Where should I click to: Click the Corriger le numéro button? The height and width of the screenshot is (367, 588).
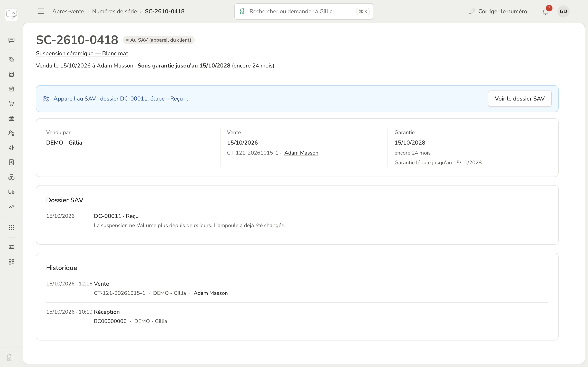pyautogui.click(x=498, y=11)
